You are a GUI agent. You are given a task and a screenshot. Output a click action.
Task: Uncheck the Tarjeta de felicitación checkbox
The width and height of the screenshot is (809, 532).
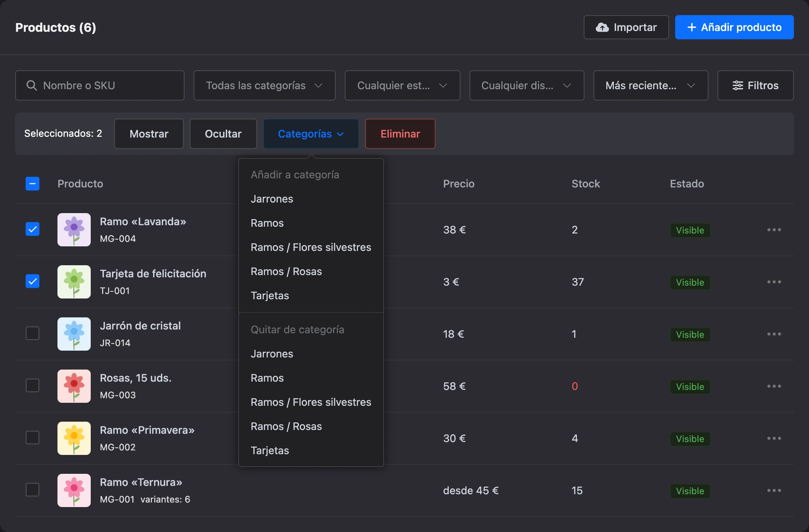click(33, 281)
